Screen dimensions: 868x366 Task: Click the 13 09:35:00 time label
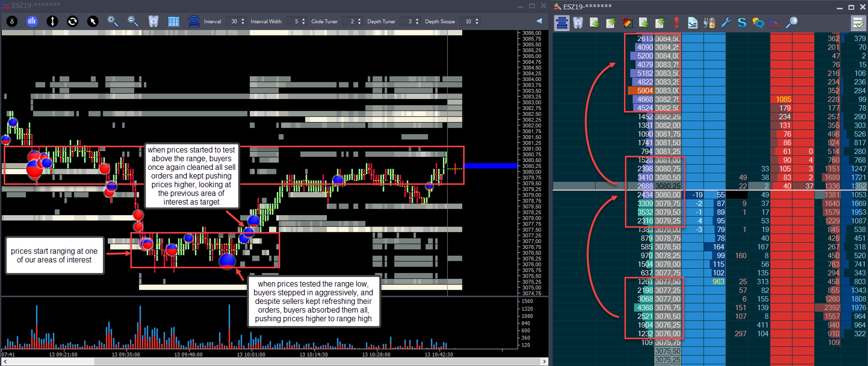(x=126, y=354)
